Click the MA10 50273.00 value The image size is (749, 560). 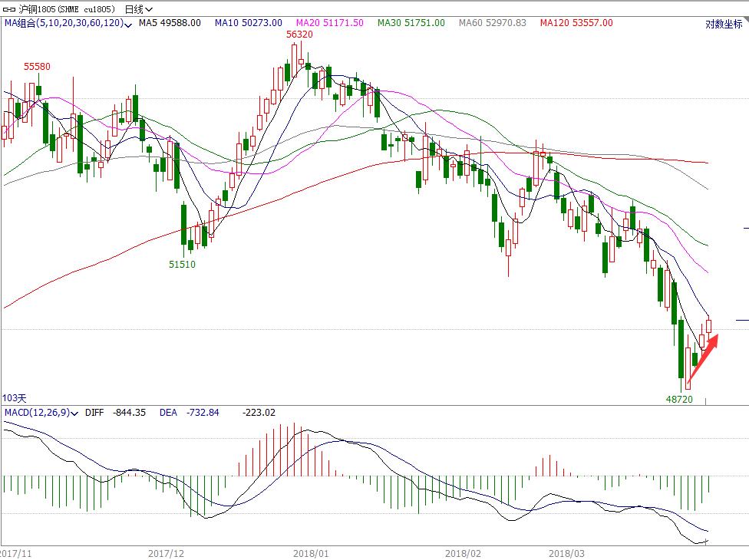tap(249, 23)
